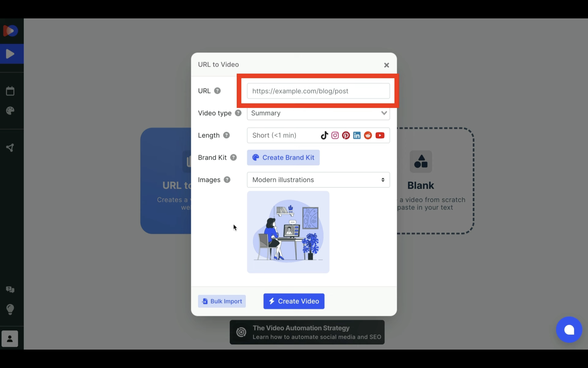This screenshot has width=588, height=368.
Task: Click the Pinterest icon in Length field
Action: [x=346, y=135]
